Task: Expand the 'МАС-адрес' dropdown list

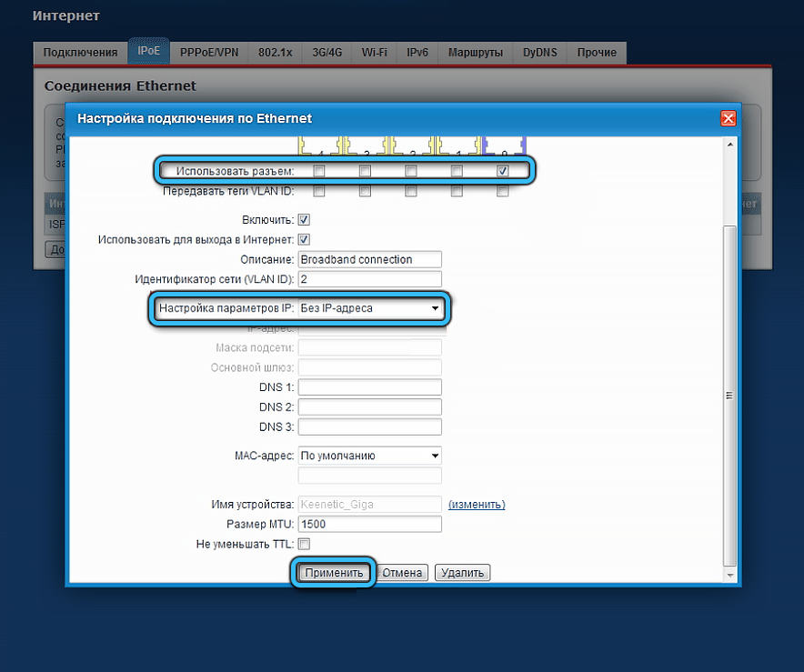Action: click(369, 456)
